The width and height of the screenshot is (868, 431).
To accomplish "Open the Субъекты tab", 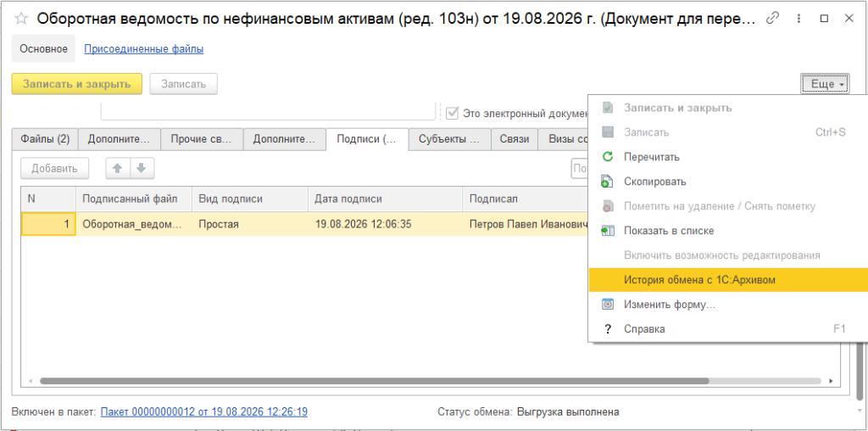I will coord(449,139).
